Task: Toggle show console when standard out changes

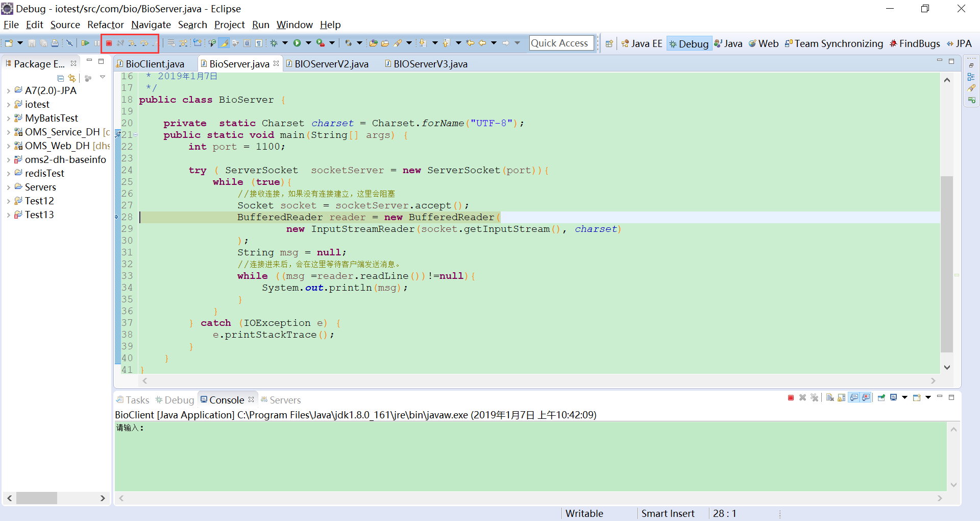Action: point(854,397)
